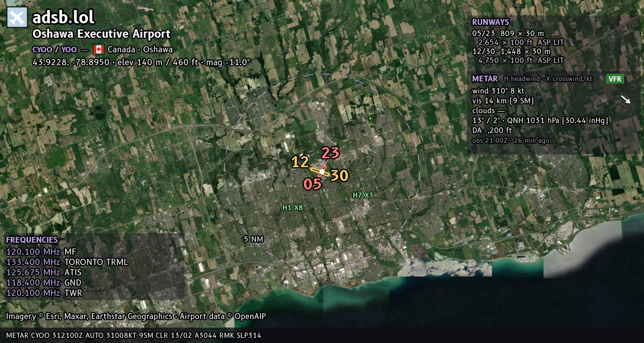The width and height of the screenshot is (644, 343).
Task: Click the 12/30 1,448 × 30 m row
Action: click(511, 51)
